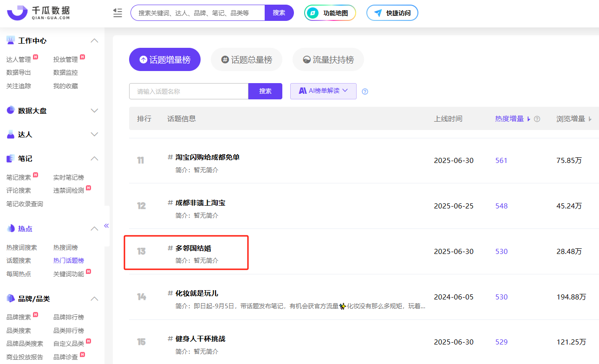Click the question mark next to 热度增量
Viewport: 599px width, 364px height.
(537, 119)
